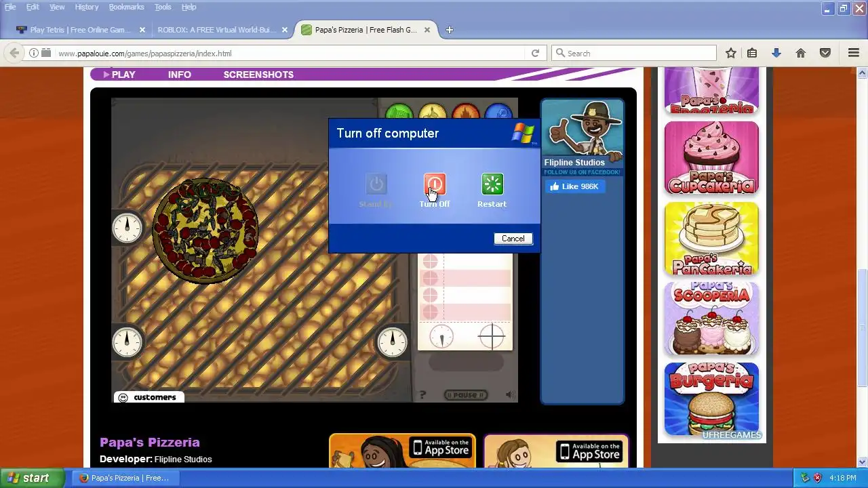Mute the game sound with speaker icon

[510, 395]
